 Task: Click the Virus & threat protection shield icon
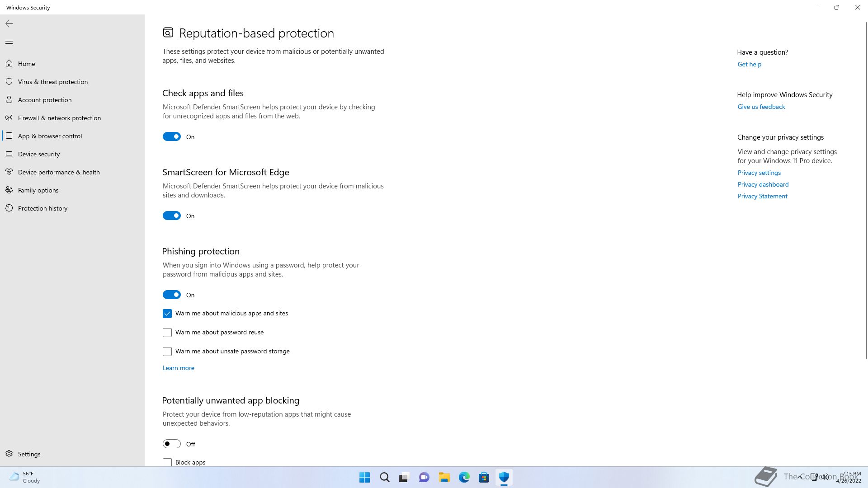(x=9, y=82)
